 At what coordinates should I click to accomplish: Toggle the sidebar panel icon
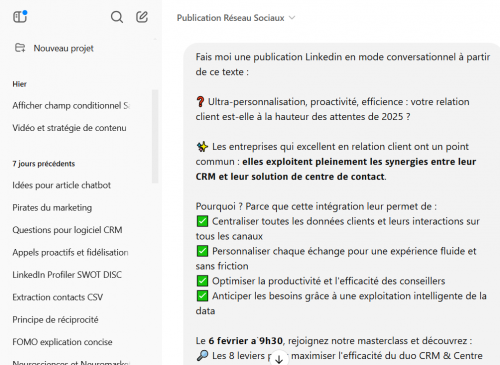tap(20, 17)
